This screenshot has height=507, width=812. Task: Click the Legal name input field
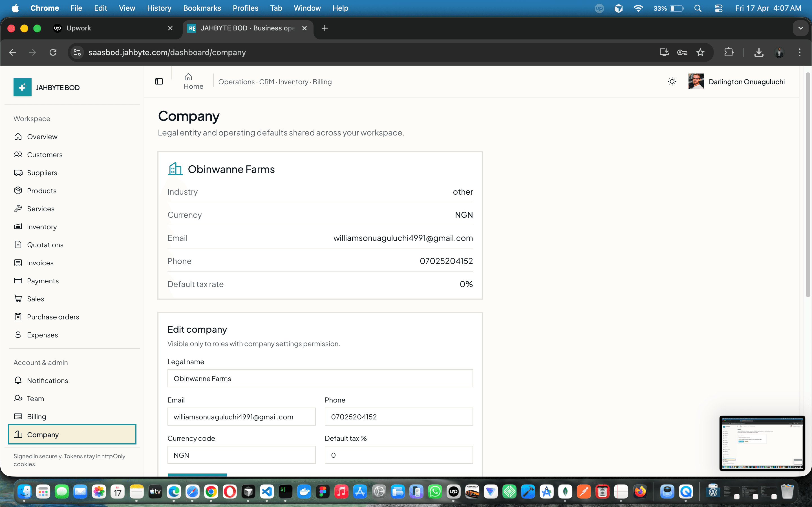click(x=320, y=378)
